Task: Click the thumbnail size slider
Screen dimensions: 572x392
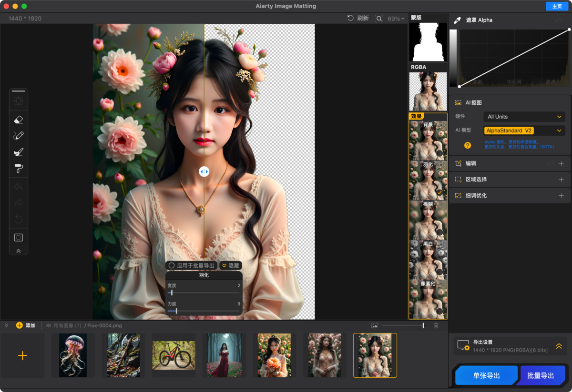Action: click(403, 325)
